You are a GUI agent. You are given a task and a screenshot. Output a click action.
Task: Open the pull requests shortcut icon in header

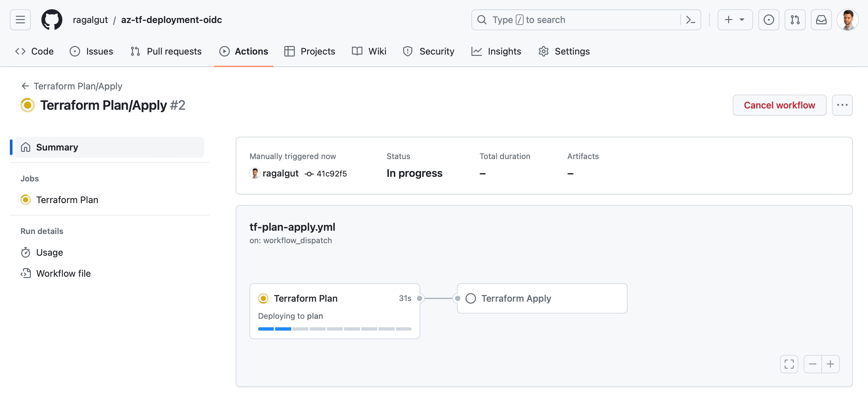(795, 20)
